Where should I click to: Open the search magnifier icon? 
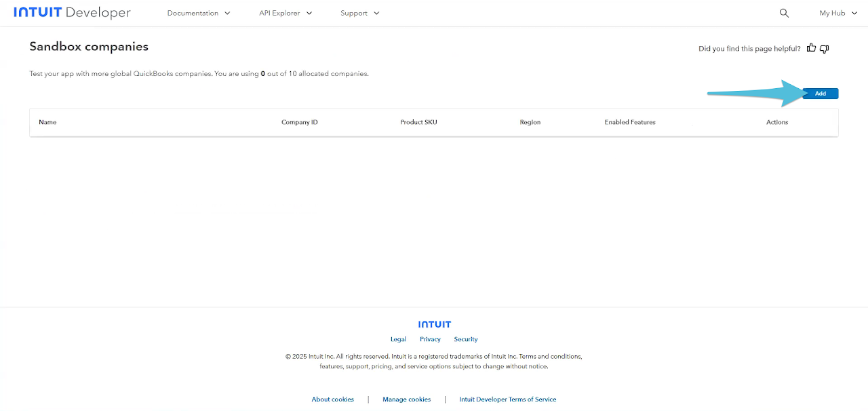pyautogui.click(x=784, y=13)
